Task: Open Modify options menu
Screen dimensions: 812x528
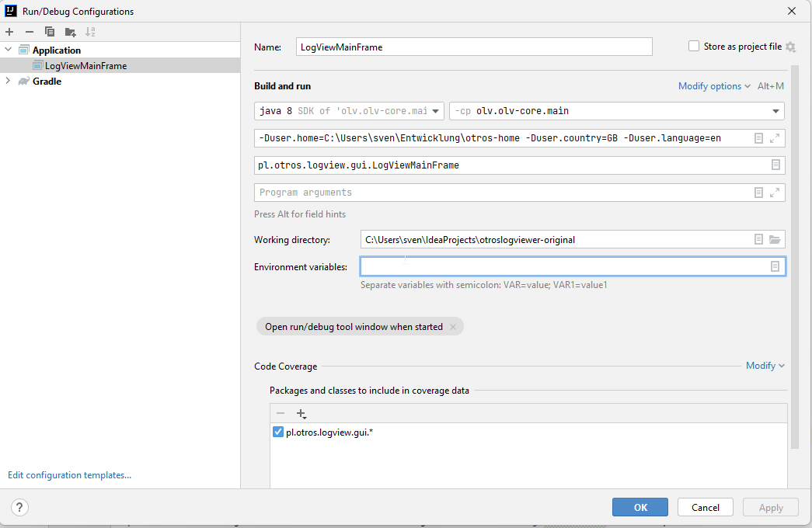Action: pos(709,86)
